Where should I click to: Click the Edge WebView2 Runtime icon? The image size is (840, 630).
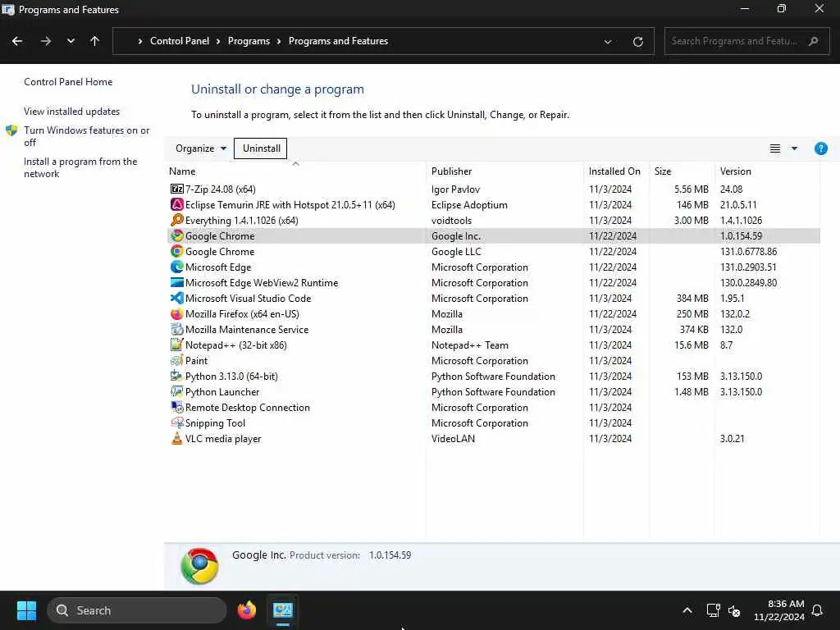tap(177, 282)
